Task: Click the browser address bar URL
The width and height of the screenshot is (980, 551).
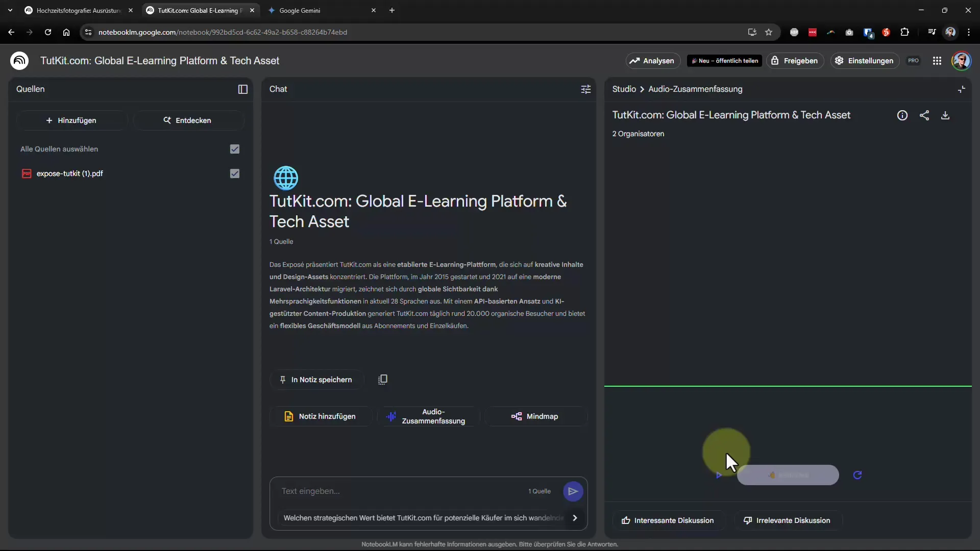Action: click(223, 32)
